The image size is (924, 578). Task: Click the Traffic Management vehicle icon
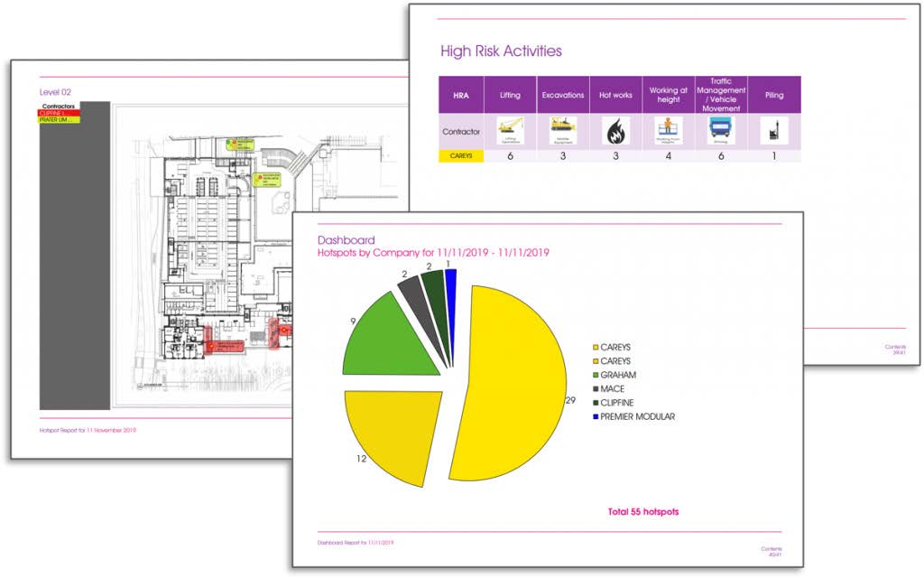click(720, 131)
